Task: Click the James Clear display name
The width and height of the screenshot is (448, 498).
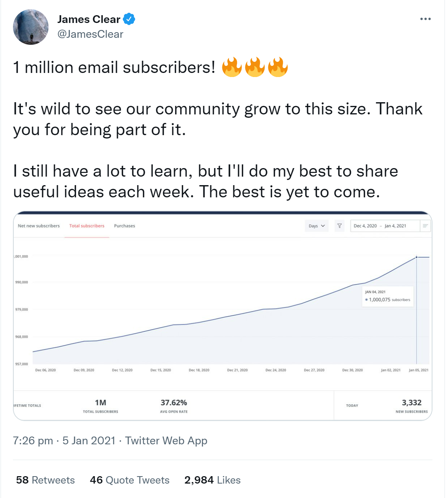Action: point(89,19)
